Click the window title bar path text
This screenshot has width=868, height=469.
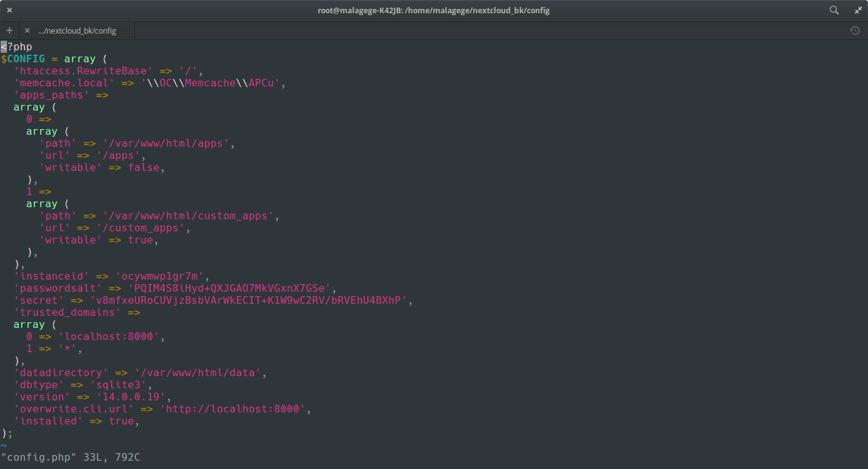coord(433,10)
